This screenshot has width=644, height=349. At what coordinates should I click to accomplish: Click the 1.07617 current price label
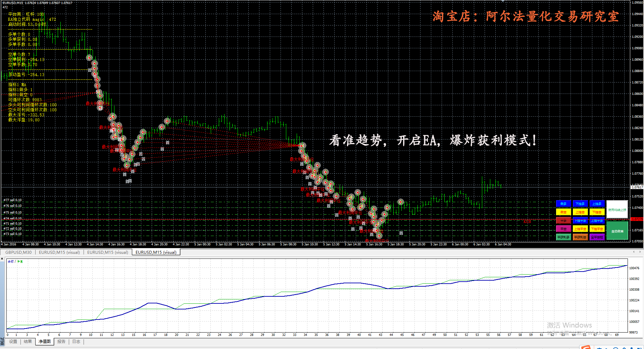637,187
